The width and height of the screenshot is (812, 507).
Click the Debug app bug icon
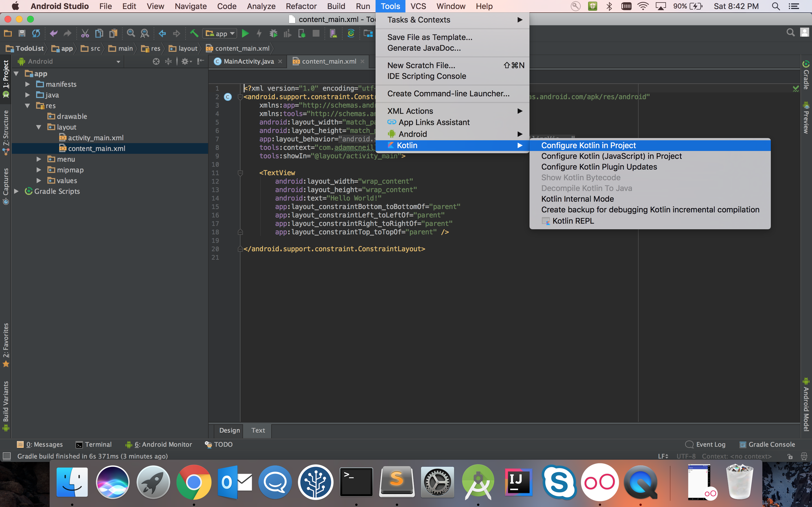pos(273,33)
